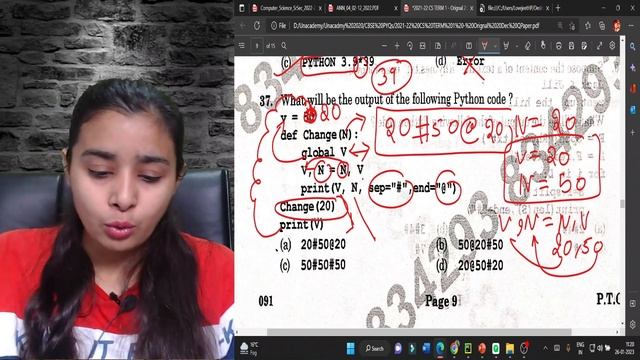Click the find-in-PDF magnifier icon
This screenshot has width=640, height=360.
pos(284,46)
